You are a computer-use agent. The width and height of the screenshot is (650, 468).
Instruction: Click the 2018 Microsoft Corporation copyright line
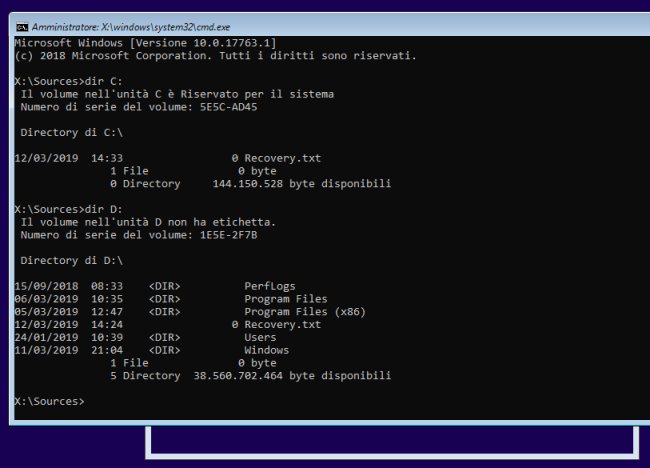point(216,56)
